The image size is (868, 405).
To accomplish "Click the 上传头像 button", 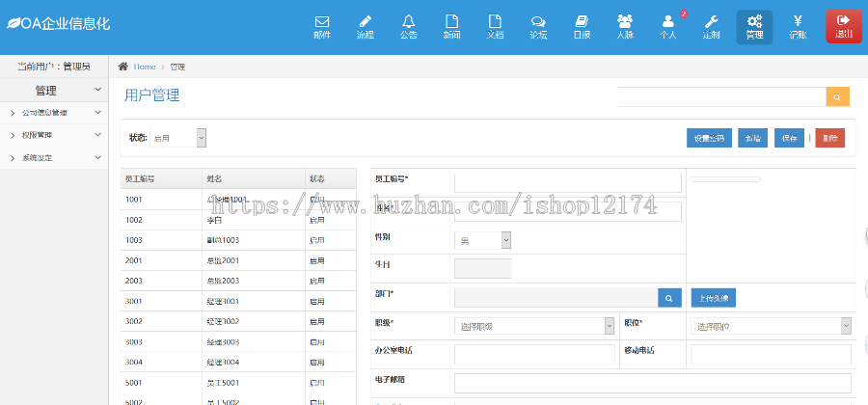I will [x=714, y=298].
